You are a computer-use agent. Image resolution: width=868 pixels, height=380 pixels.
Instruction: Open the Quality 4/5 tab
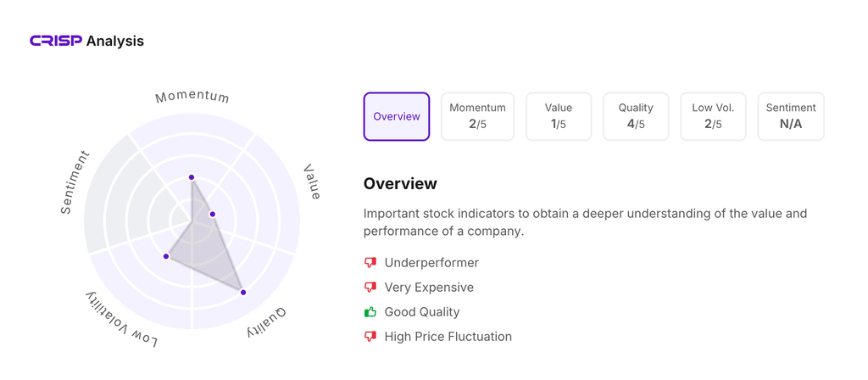click(636, 116)
